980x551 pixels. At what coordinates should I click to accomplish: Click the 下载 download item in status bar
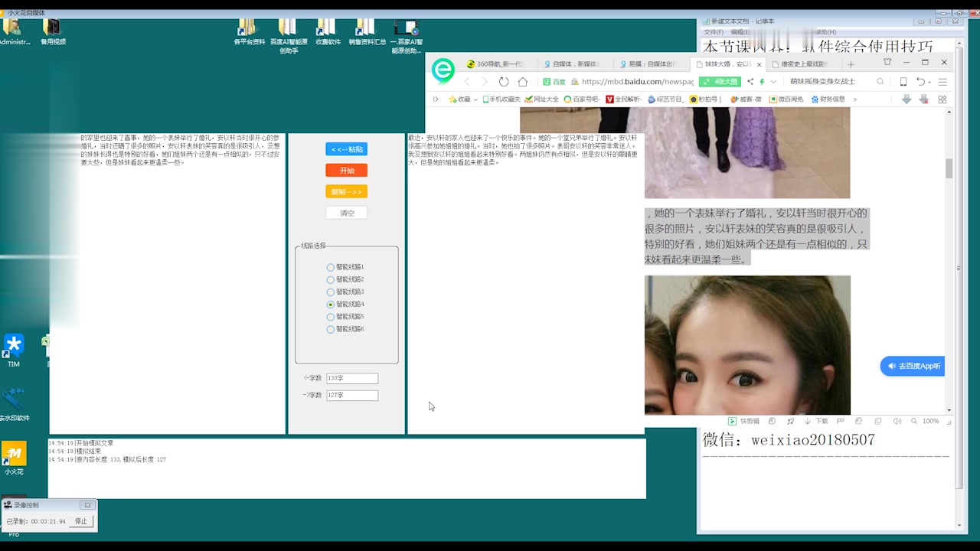pos(815,421)
